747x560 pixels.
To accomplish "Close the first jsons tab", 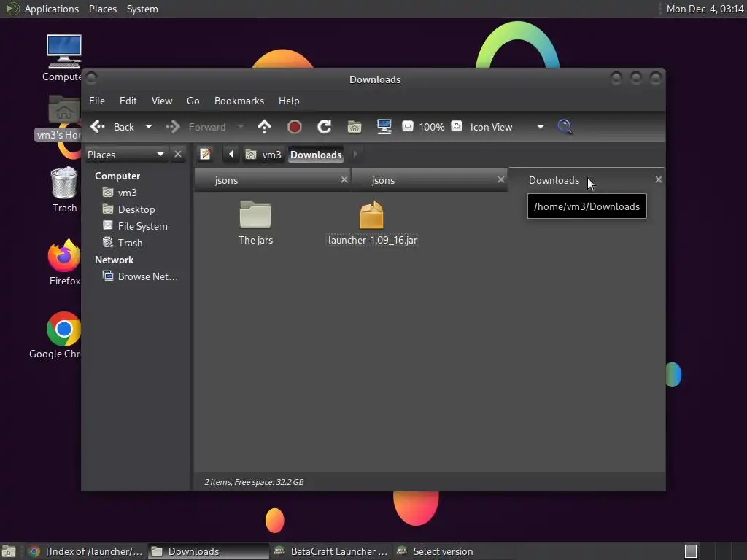I will point(344,179).
